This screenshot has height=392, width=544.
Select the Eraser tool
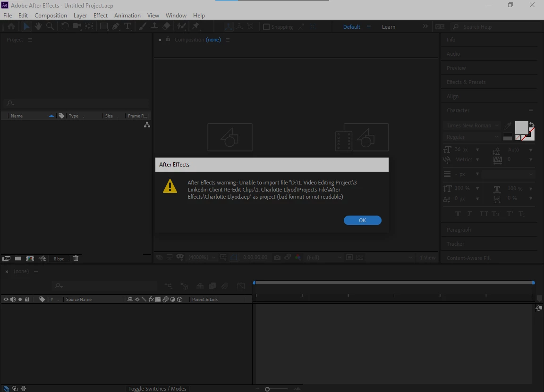point(167,26)
